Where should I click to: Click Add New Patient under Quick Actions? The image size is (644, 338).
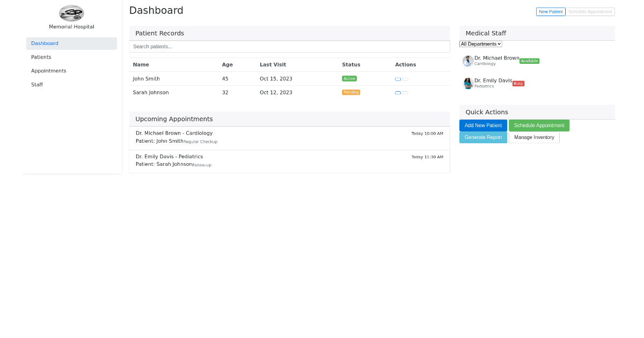[x=483, y=125]
